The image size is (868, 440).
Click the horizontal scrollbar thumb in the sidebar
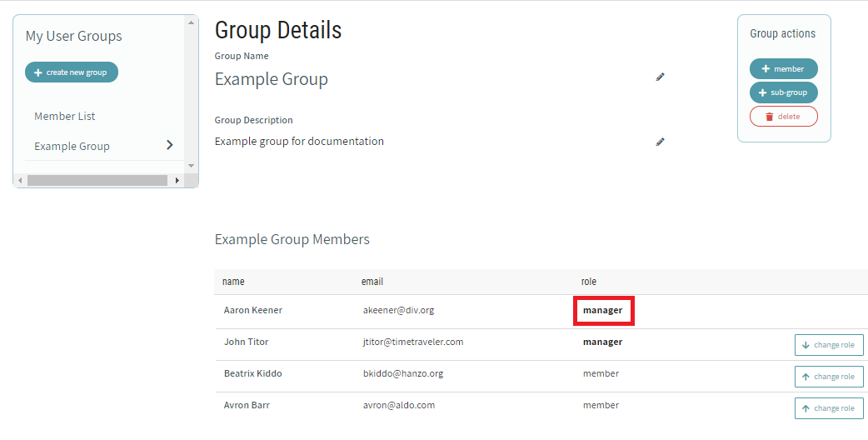[x=96, y=180]
